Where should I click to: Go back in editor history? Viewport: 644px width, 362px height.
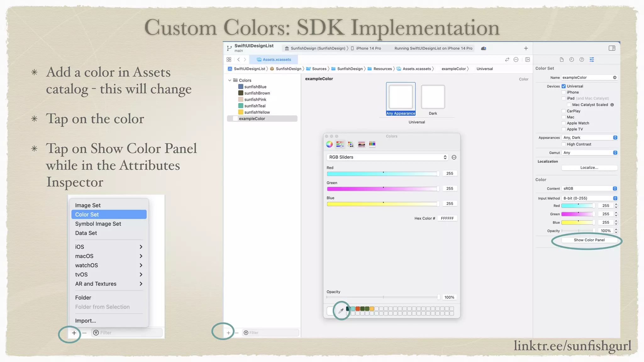pos(238,59)
